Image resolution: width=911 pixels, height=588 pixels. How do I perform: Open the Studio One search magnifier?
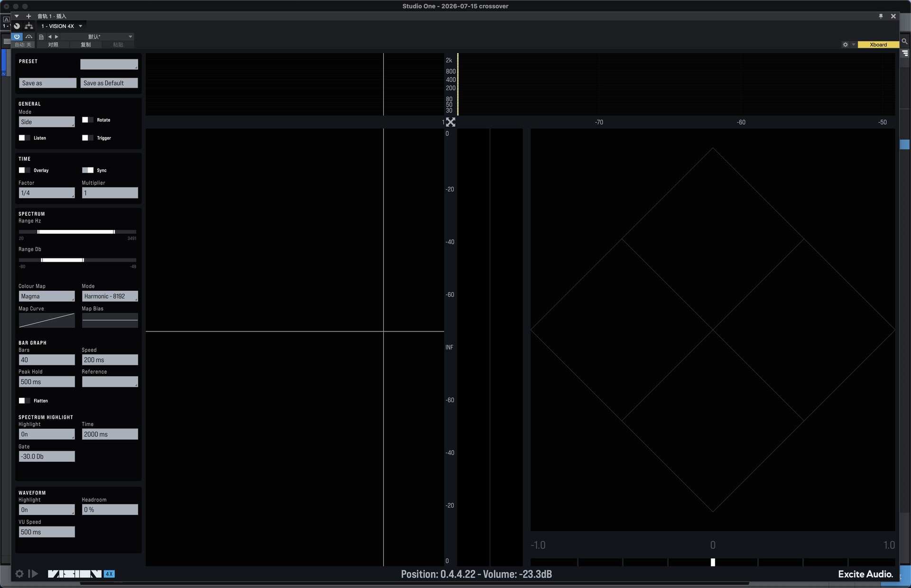[905, 41]
